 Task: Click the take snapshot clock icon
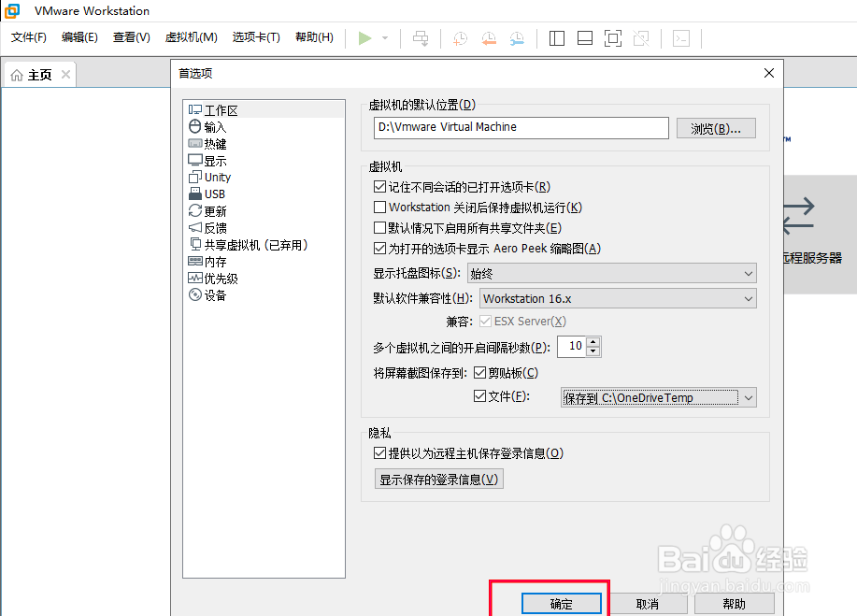[x=460, y=37]
